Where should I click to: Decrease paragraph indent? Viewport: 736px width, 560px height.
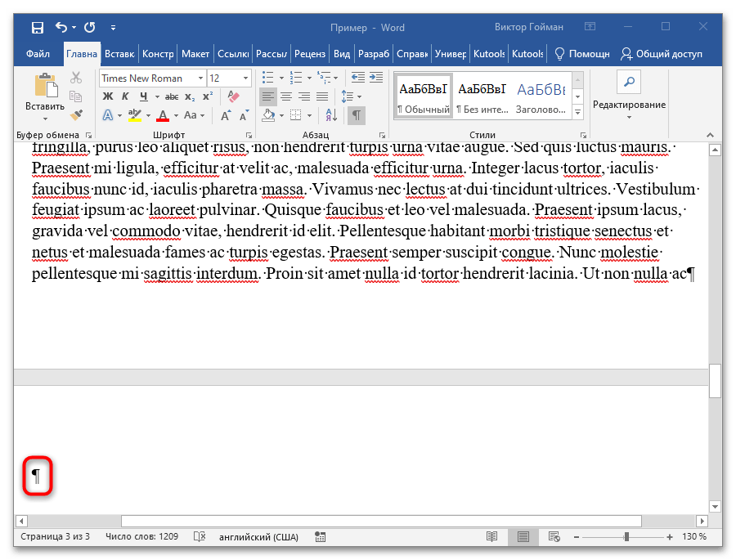358,78
